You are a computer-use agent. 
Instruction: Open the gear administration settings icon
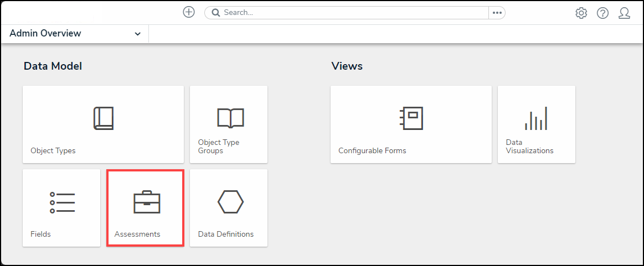click(581, 13)
